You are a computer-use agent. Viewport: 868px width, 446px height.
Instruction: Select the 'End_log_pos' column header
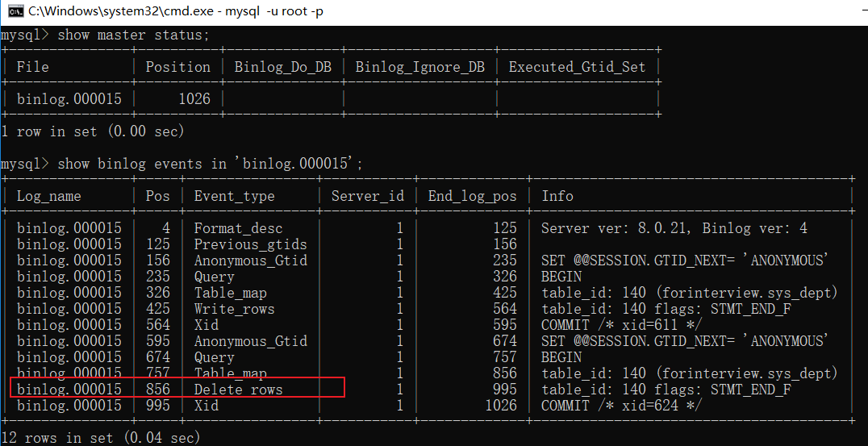472,197
